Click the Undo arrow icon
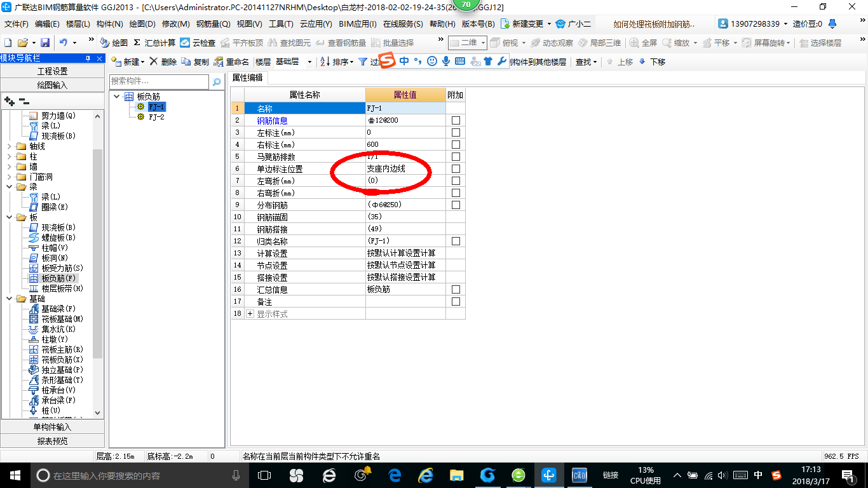Image resolution: width=868 pixels, height=488 pixels. pyautogui.click(x=64, y=43)
